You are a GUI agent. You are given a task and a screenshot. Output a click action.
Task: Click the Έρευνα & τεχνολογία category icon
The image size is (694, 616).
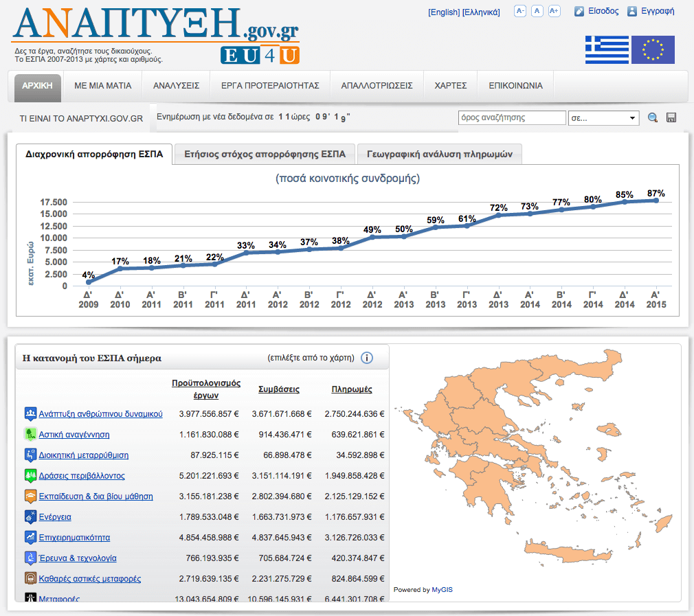pyautogui.click(x=30, y=558)
